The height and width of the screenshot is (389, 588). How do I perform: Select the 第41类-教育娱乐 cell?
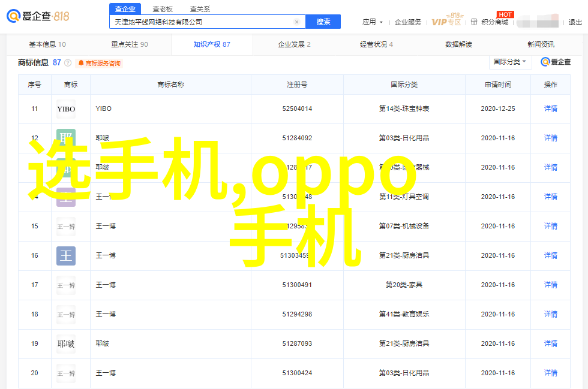[404, 314]
